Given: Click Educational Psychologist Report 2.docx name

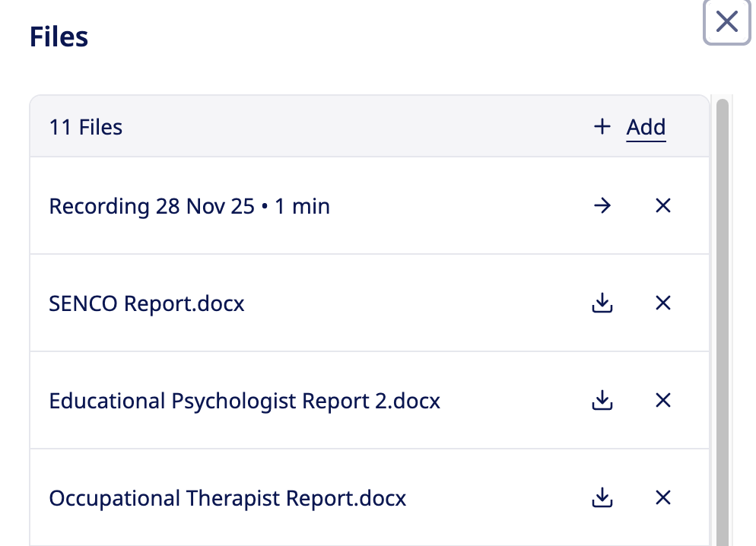Looking at the screenshot, I should pyautogui.click(x=244, y=400).
